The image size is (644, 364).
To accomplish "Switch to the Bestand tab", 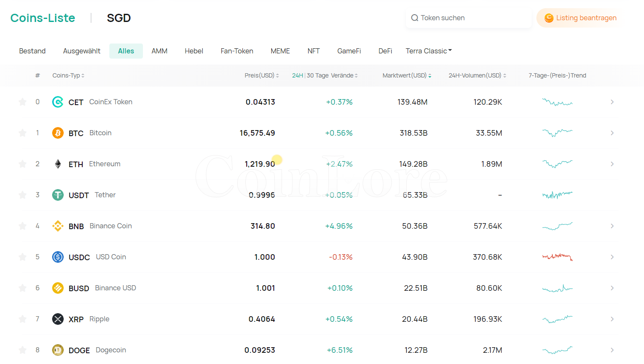I will pos(32,51).
